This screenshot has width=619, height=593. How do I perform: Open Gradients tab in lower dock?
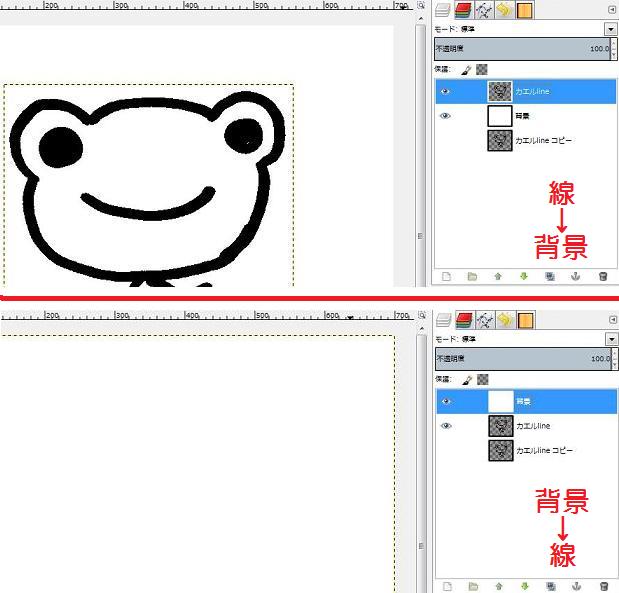(525, 320)
